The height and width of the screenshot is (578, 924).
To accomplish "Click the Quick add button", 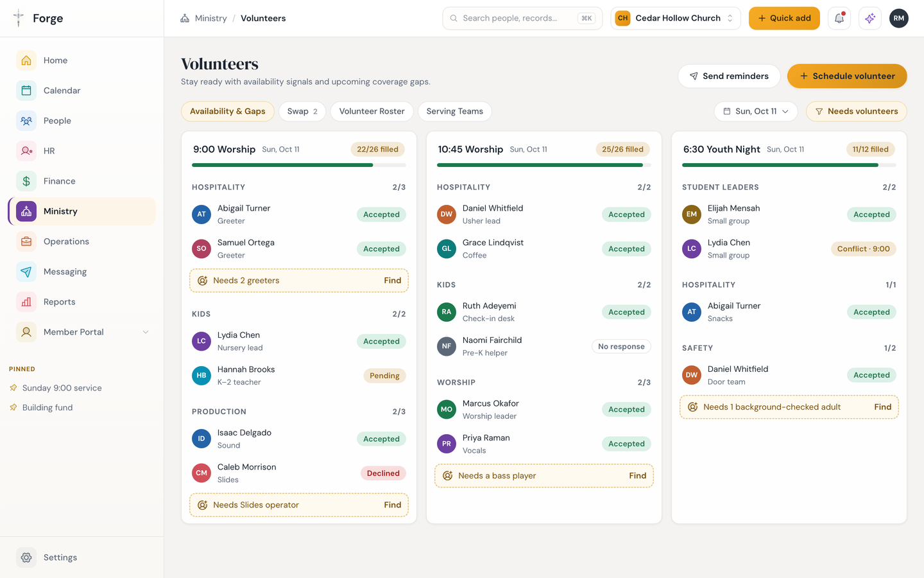I will pyautogui.click(x=784, y=18).
